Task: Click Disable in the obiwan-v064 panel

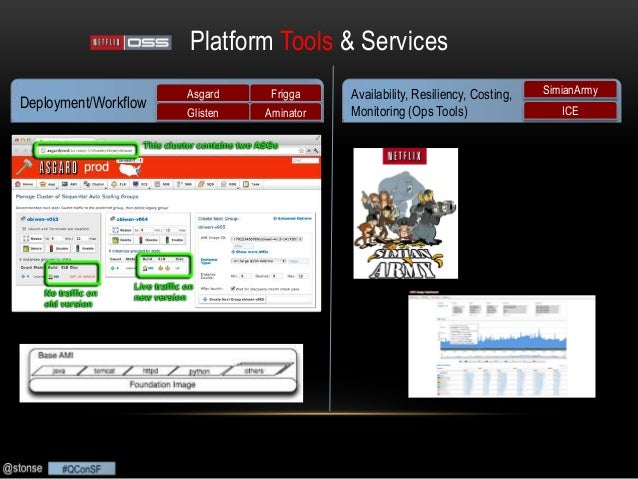Action: coord(148,240)
